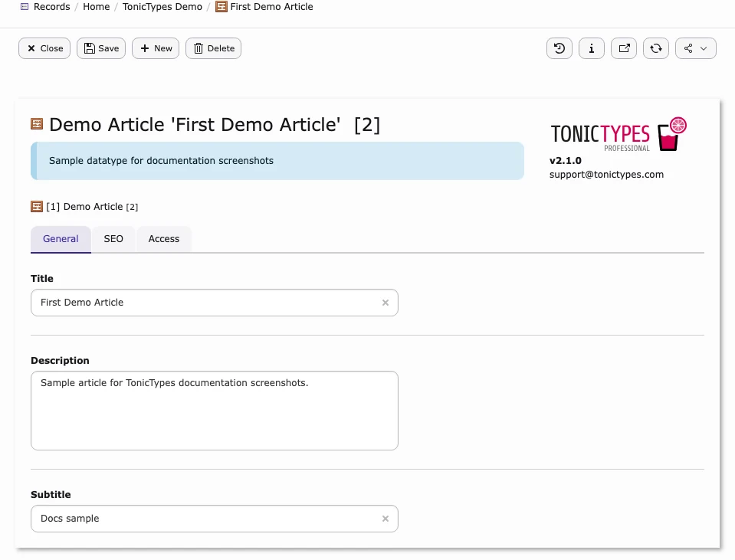Go to Home breadcrumb
735x560 pixels.
(96, 7)
